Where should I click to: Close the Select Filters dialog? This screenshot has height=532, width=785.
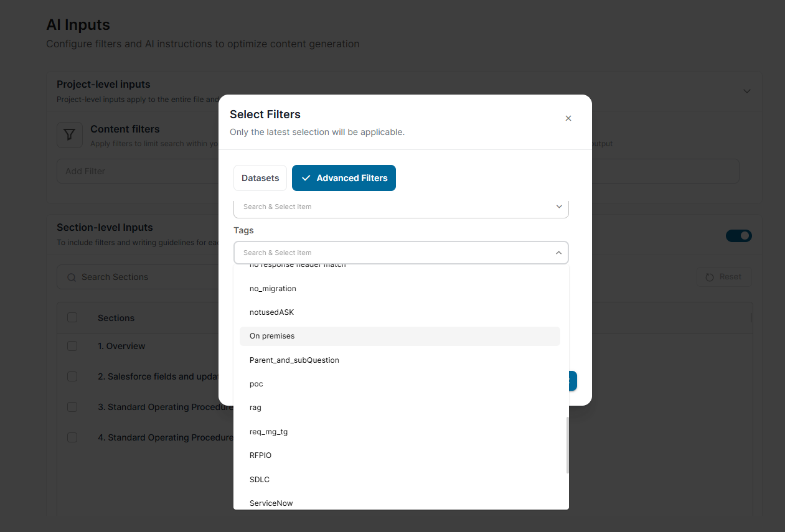(568, 118)
